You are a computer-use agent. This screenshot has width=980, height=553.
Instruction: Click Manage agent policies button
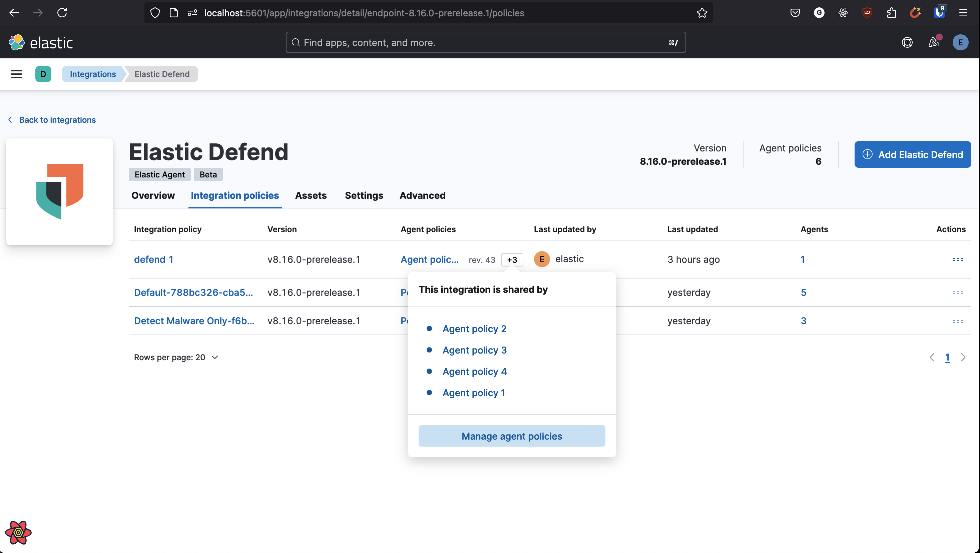click(x=512, y=436)
